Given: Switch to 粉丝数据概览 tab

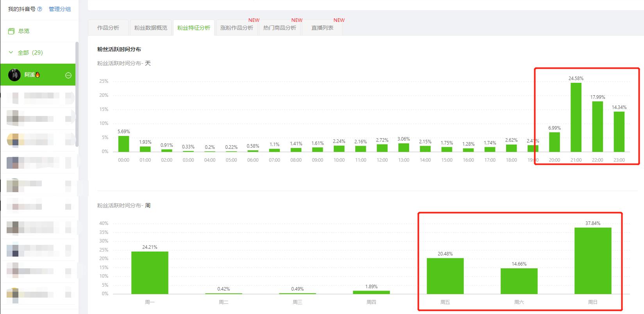Looking at the screenshot, I should pyautogui.click(x=150, y=28).
